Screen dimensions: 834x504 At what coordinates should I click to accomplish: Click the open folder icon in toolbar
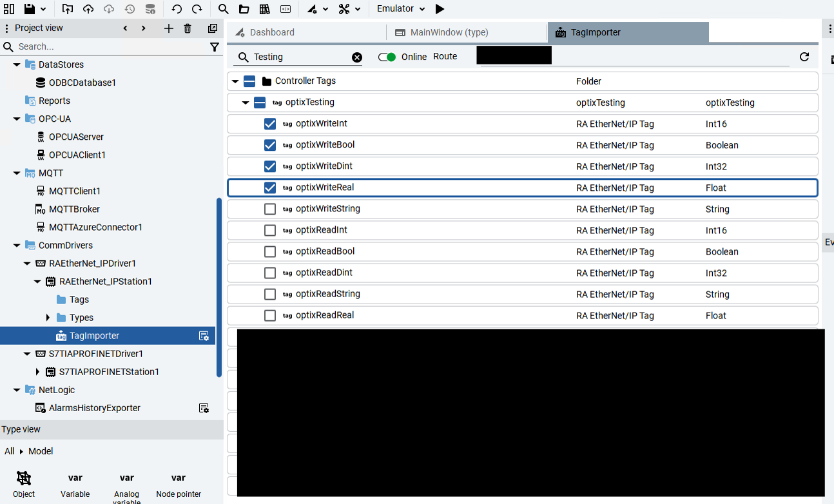(x=244, y=9)
